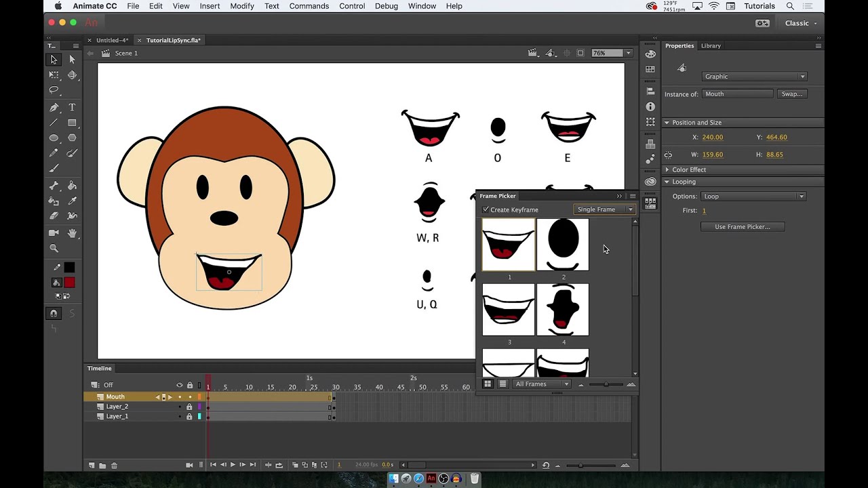Image resolution: width=868 pixels, height=488 pixels.
Task: Collapse the Position and Size section
Action: 667,123
